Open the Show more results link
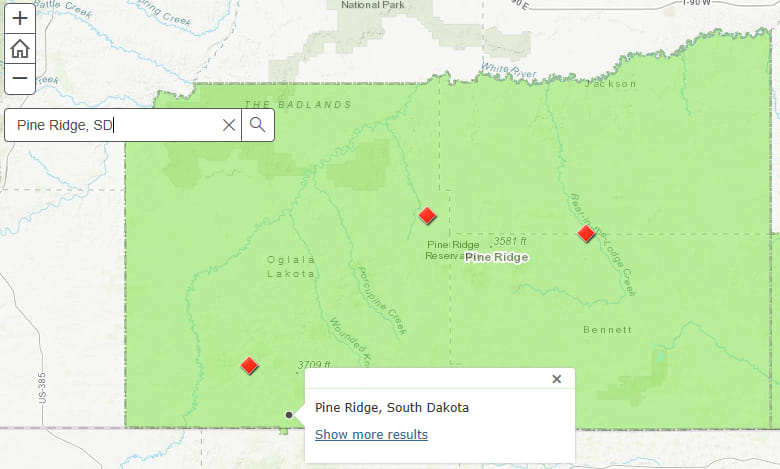Screen dimensions: 780x469 pos(371,434)
